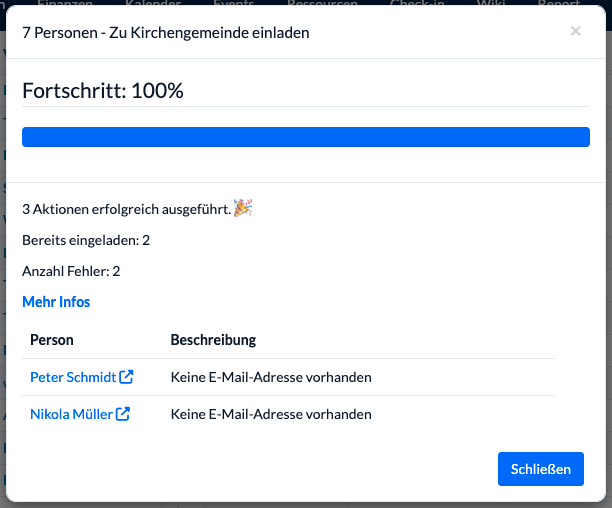Viewport: 612px width, 508px height.
Task: Open Nikola Müller's profile link
Action: tap(71, 414)
